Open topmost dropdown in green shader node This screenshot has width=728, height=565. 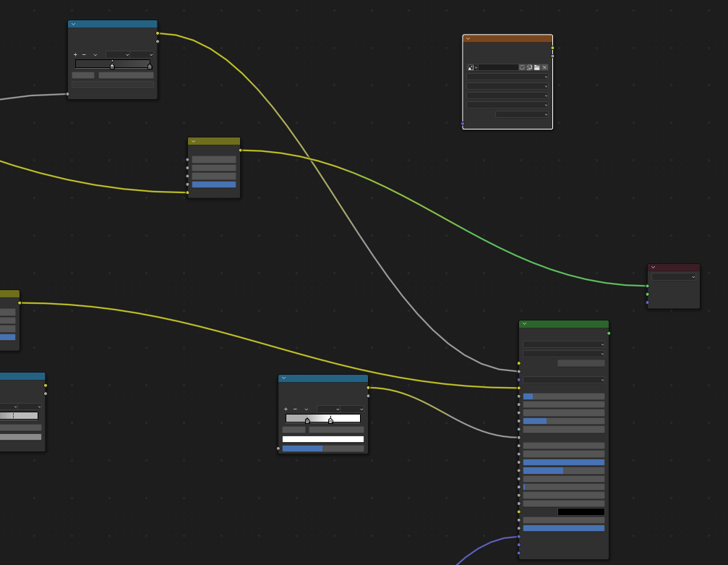564,344
